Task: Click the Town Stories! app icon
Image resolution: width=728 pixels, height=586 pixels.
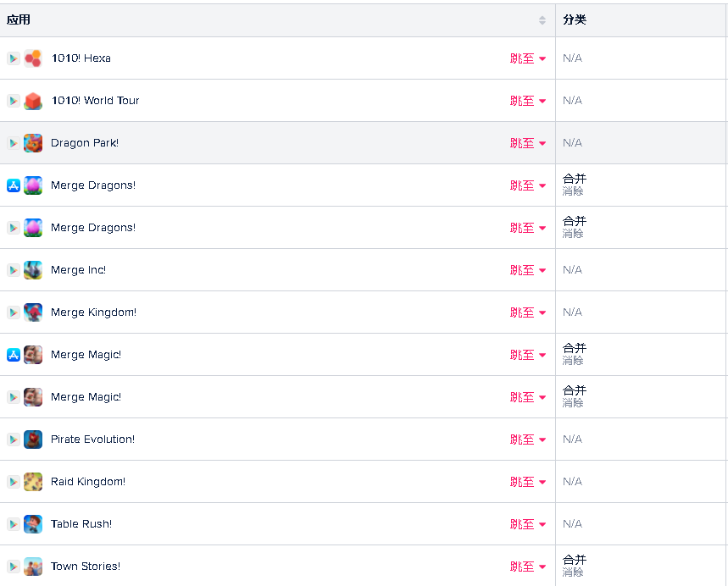Action: pyautogui.click(x=33, y=567)
